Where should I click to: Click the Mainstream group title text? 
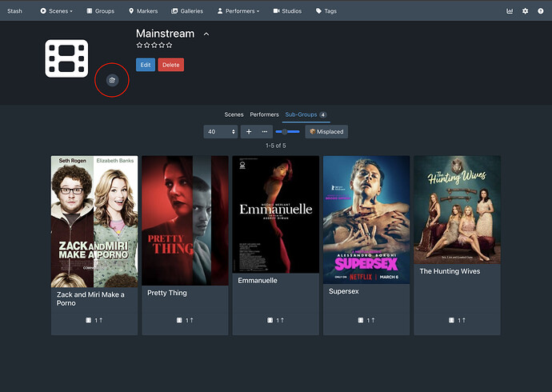tap(165, 34)
